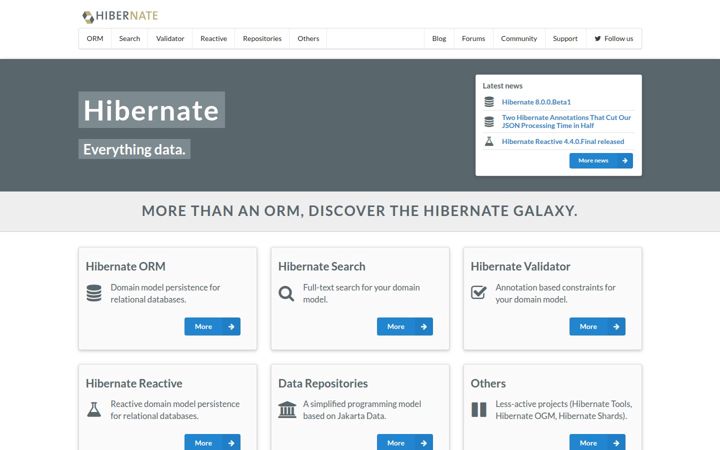
Task: Click the flask icon in Hibernate Reactive card
Action: 94,410
